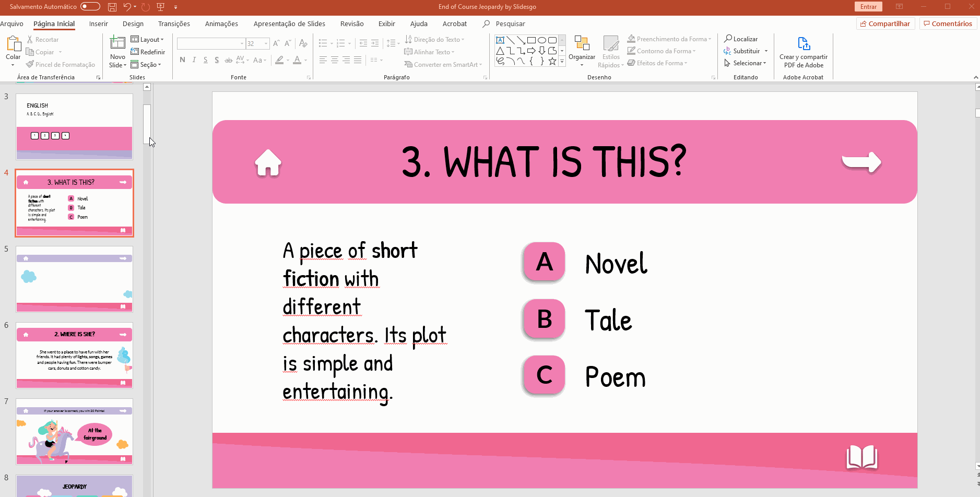The image size is (980, 497).
Task: Click the Save disk icon
Action: [112, 7]
